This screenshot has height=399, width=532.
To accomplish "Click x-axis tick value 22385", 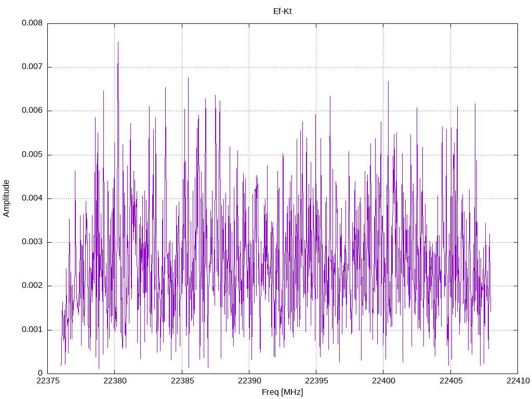I will pos(182,381).
